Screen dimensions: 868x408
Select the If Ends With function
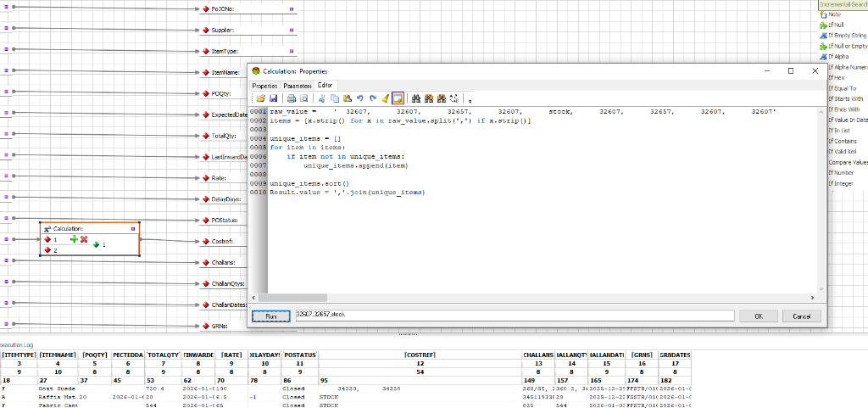tap(843, 109)
